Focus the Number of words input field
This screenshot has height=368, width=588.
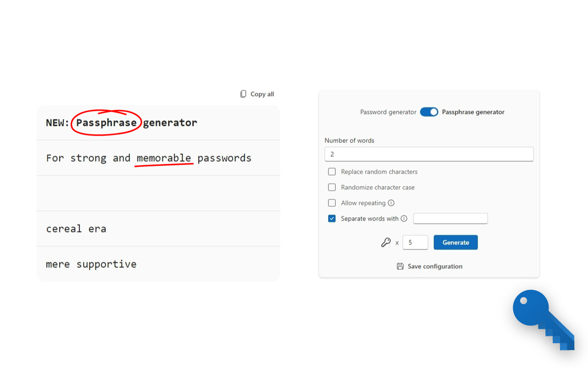pyautogui.click(x=429, y=154)
